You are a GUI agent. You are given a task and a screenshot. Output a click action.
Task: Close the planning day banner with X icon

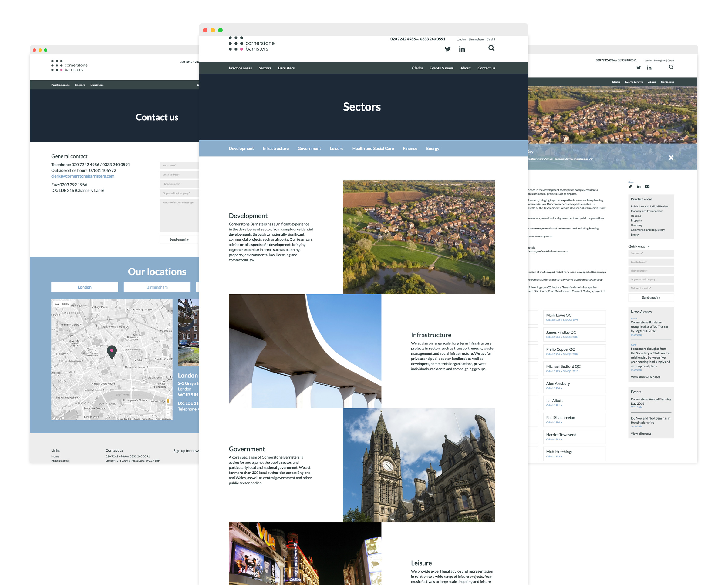[671, 158]
